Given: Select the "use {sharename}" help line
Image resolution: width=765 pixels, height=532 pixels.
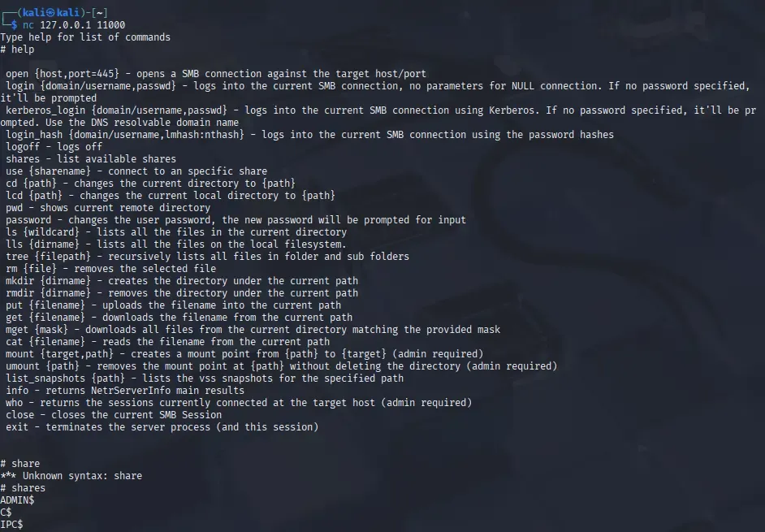Looking at the screenshot, I should [x=136, y=171].
